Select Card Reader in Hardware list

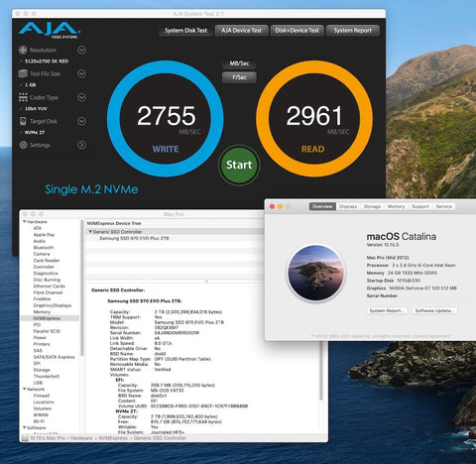tap(47, 261)
